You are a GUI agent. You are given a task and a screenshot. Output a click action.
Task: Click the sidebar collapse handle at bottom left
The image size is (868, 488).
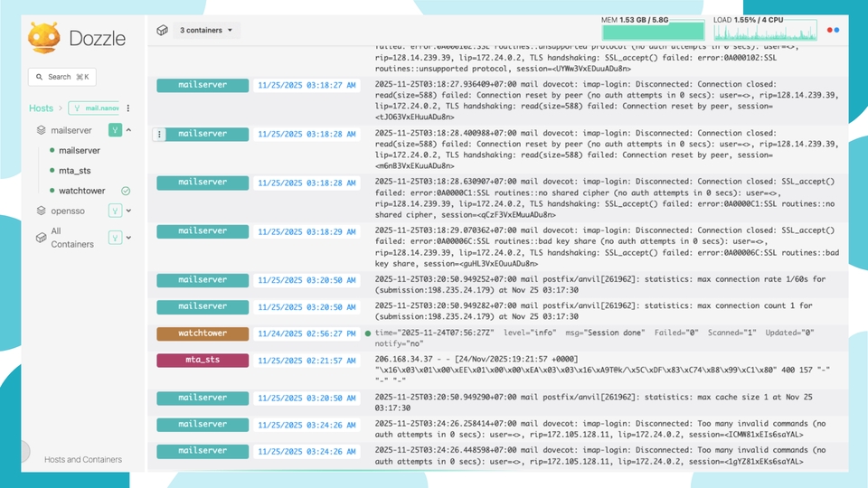[x=25, y=452]
